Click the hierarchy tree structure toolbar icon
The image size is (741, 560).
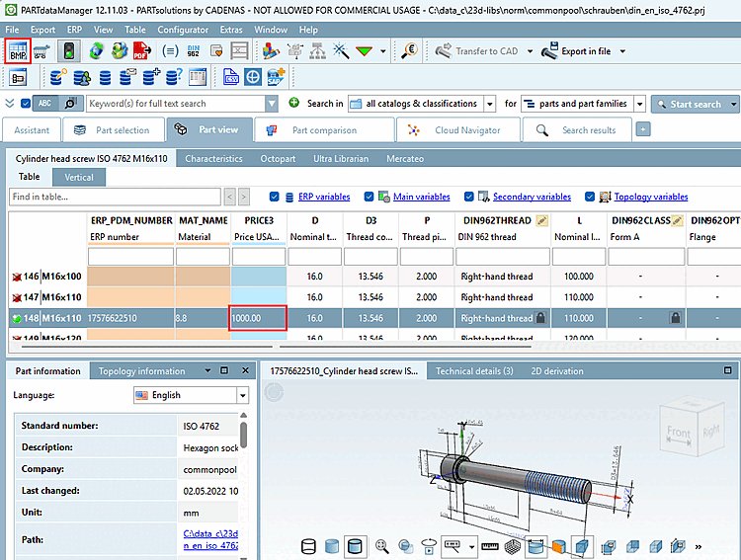[317, 50]
